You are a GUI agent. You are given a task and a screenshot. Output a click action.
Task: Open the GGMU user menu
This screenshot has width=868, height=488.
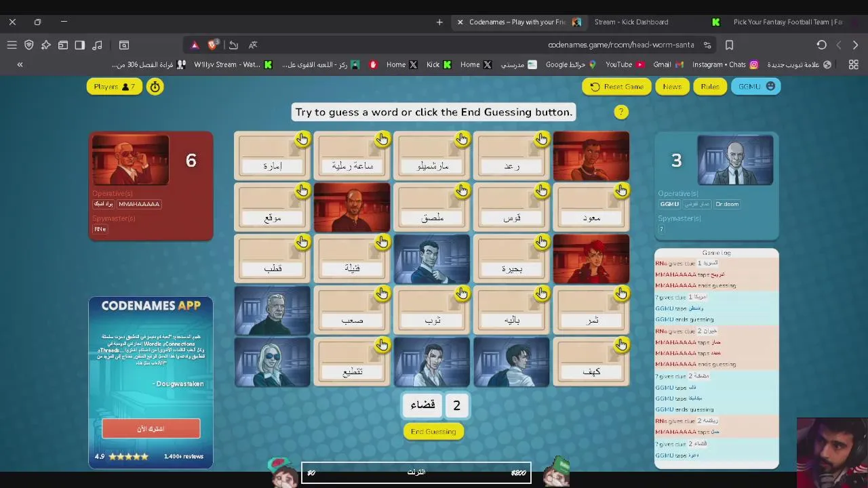pos(755,87)
